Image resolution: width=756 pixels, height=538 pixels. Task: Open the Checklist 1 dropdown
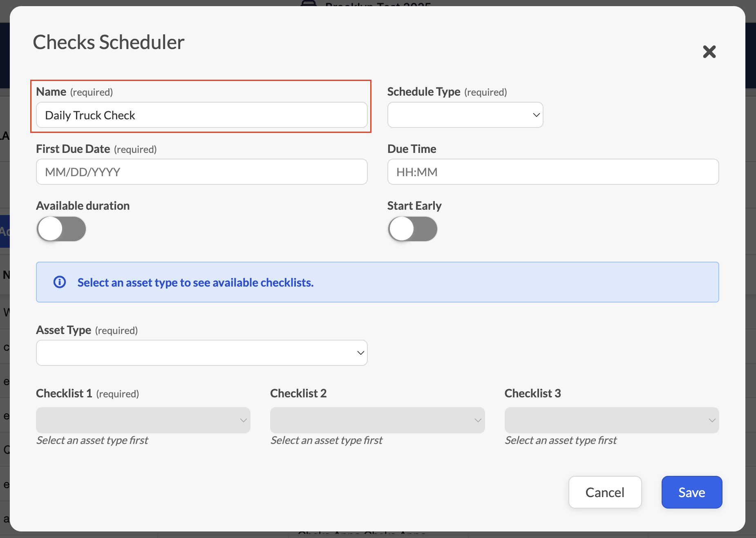click(x=143, y=420)
